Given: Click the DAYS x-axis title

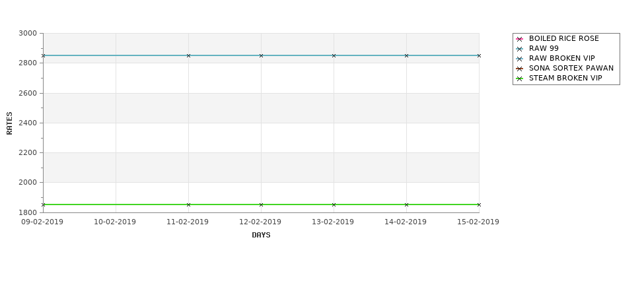Looking at the screenshot, I should coord(261,235).
